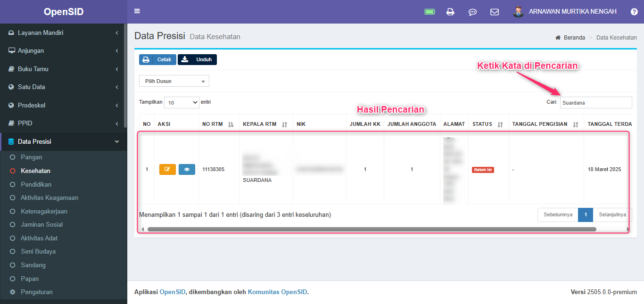Sort by KEPALA RTM column arrows

point(285,124)
